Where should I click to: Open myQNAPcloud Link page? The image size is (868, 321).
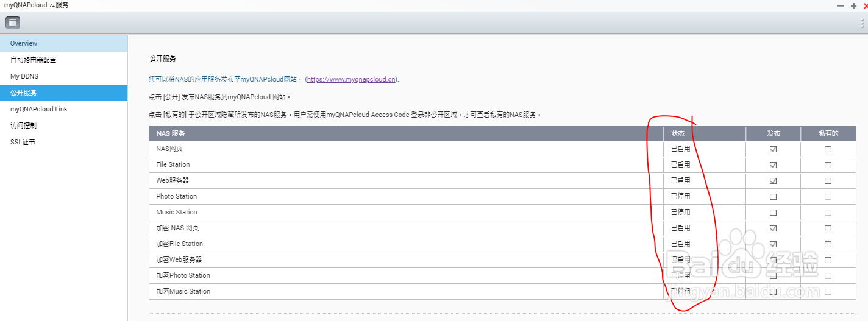pyautogui.click(x=63, y=109)
